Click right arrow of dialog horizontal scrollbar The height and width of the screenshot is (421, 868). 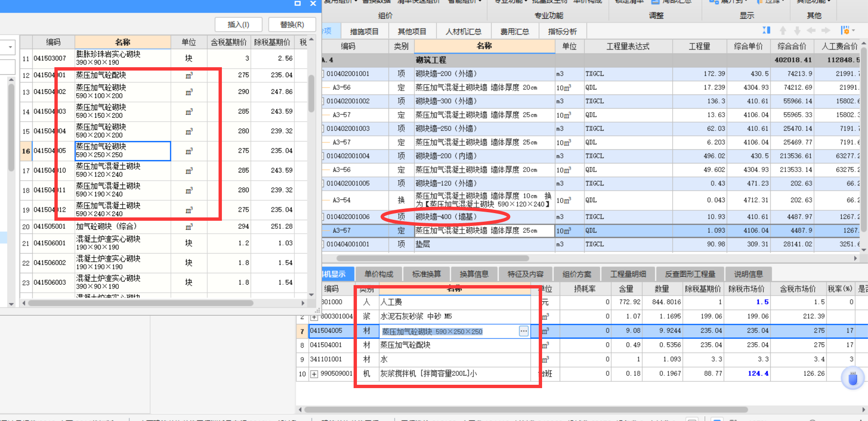point(303,303)
